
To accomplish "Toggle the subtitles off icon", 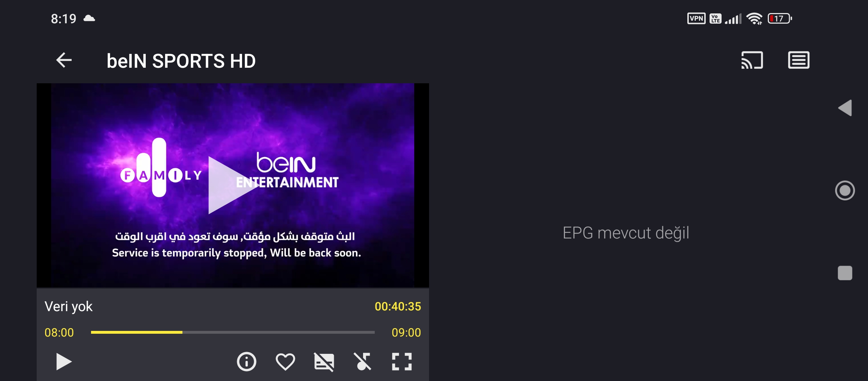I will 324,362.
